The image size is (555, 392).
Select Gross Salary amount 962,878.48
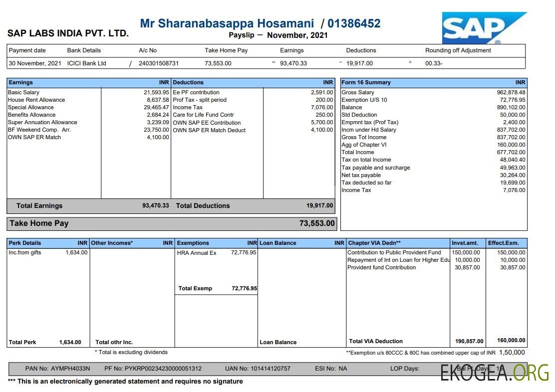coord(511,92)
